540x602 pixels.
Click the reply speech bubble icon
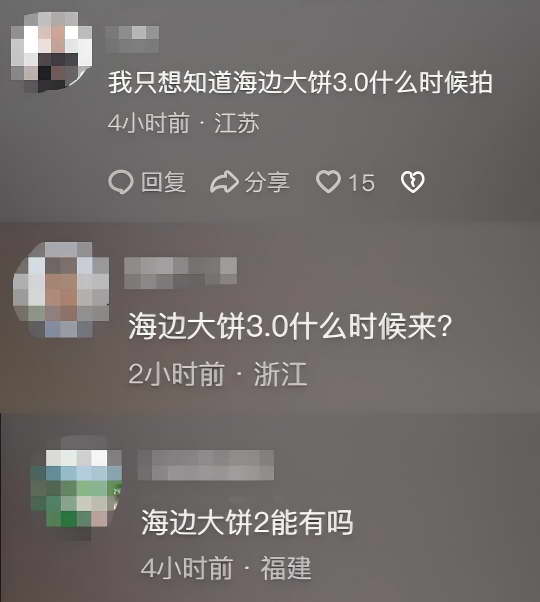point(121,182)
